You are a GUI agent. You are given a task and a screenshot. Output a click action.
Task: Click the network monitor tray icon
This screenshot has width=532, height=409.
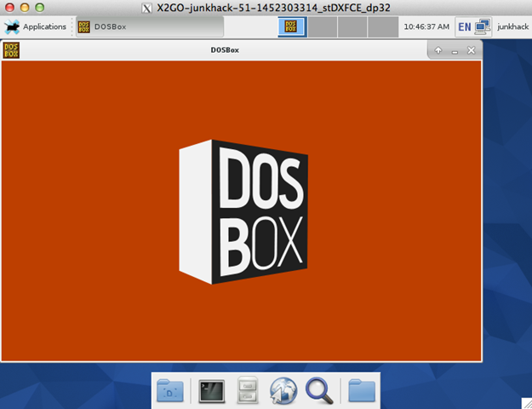tap(483, 26)
